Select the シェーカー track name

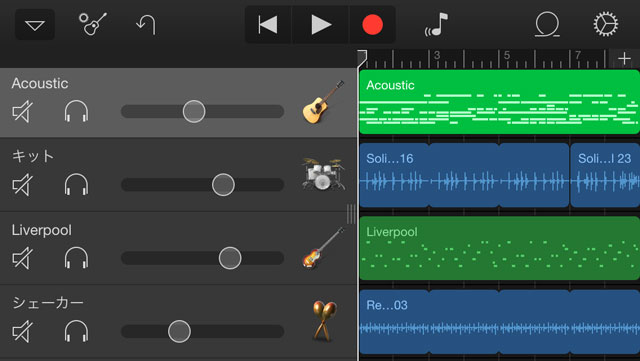tap(48, 303)
